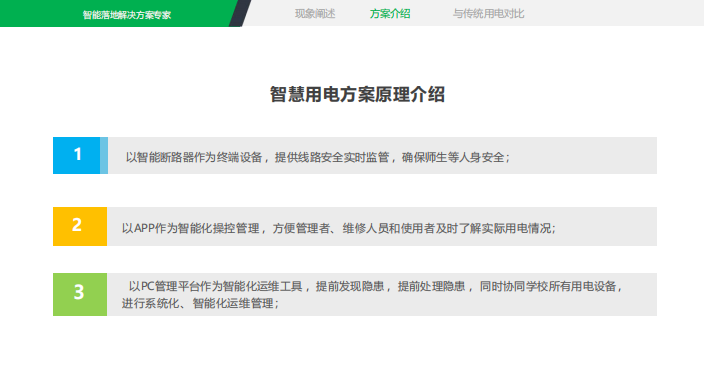Click the 以PC管理平台作为智能化运维工具 text line
This screenshot has width=704, height=392.
coord(375,286)
